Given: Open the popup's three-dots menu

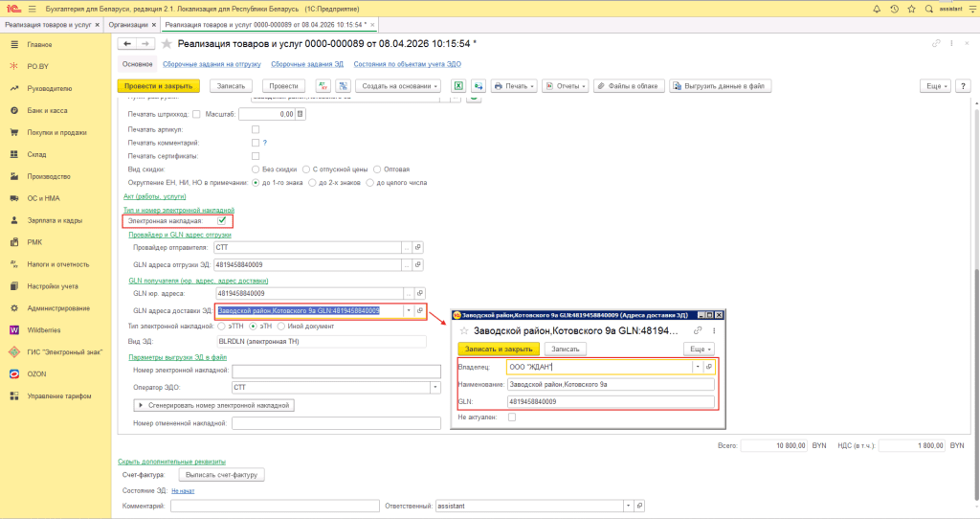Looking at the screenshot, I should 713,330.
